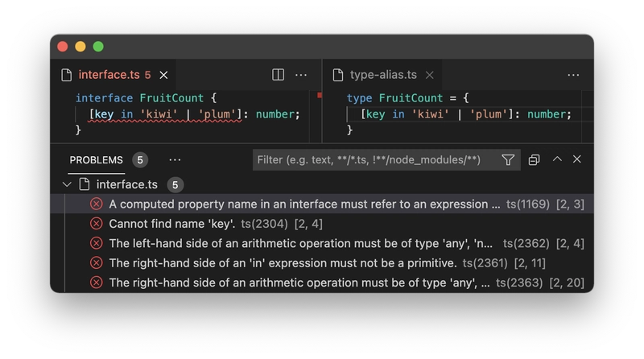Click the error icon beside ts(1169)
This screenshot has height=359, width=644.
(x=96, y=204)
